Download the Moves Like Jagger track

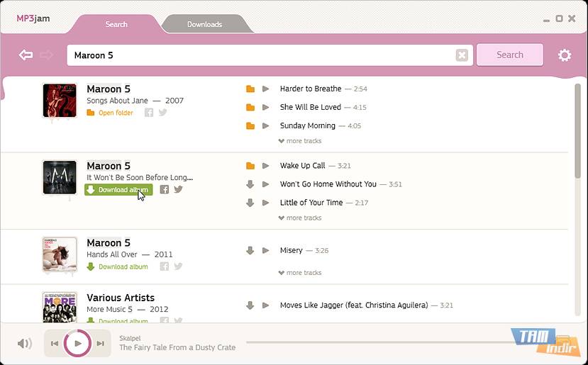pyautogui.click(x=250, y=306)
